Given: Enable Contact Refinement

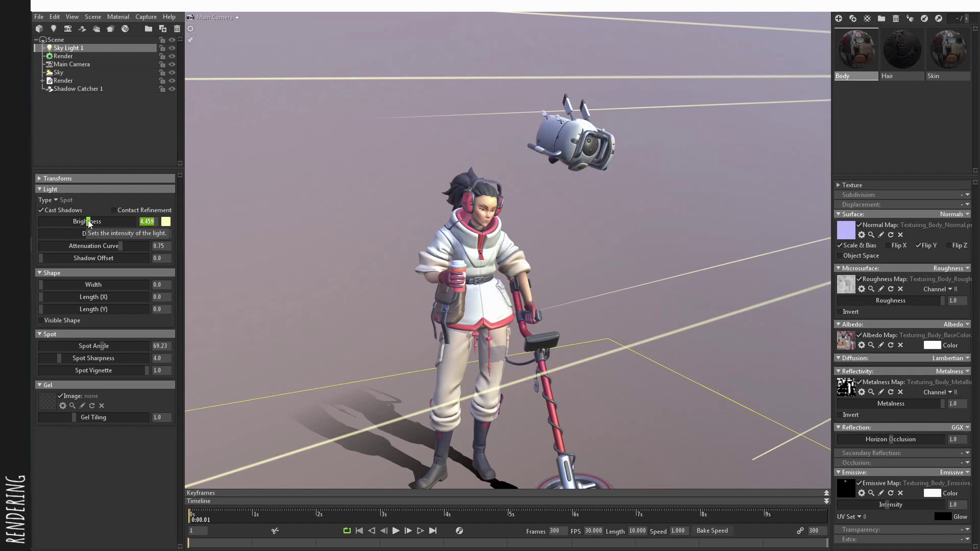Looking at the screenshot, I should [113, 210].
